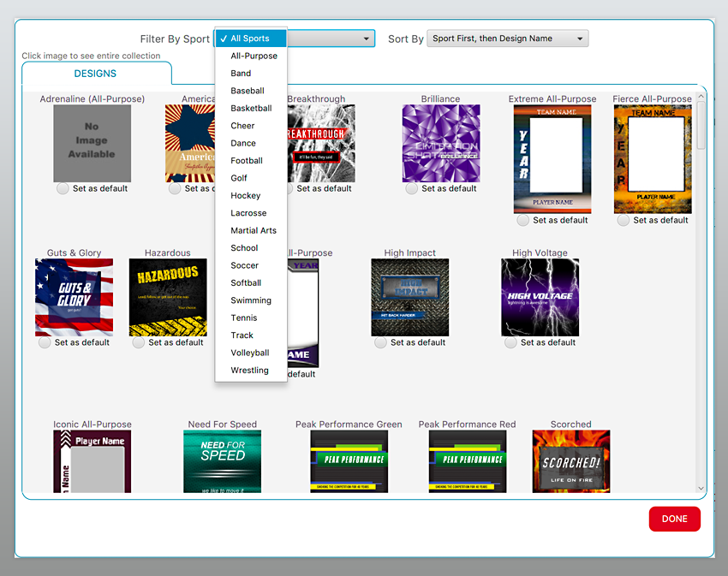Open the Iconic All-Purpose thumbnail

point(92,461)
